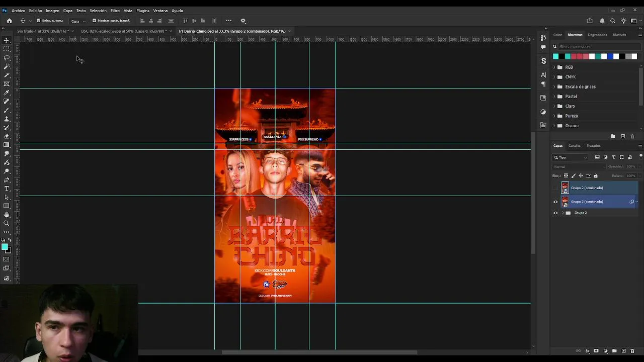Select the Rectangular Marquee tool
The width and height of the screenshot is (644, 362).
[x=7, y=49]
